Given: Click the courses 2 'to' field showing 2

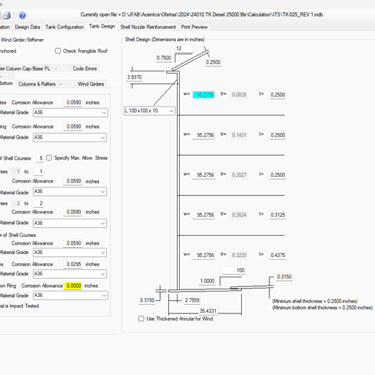Looking at the screenshot, I should coord(39,203).
